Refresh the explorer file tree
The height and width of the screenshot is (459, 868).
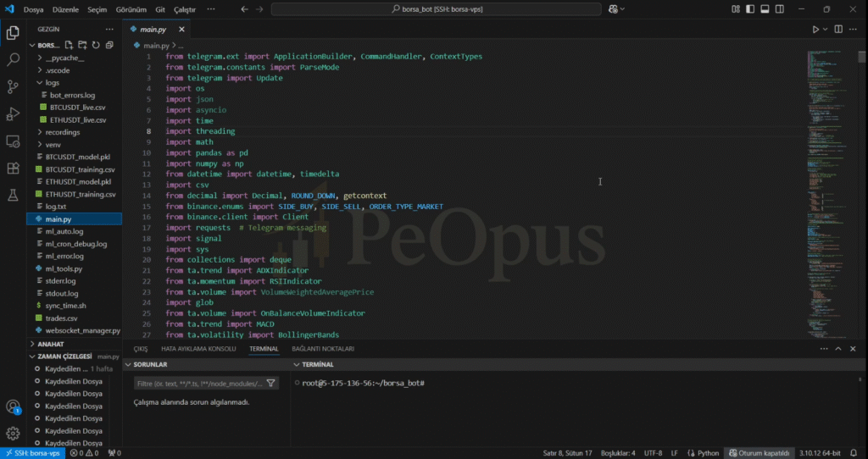coord(95,45)
